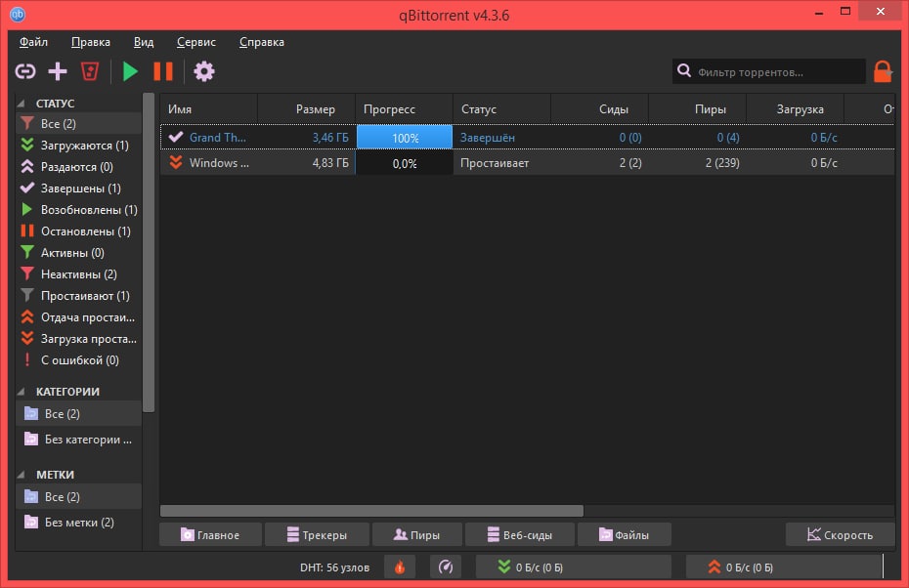Select the Grand Th... torrent row

click(x=527, y=138)
